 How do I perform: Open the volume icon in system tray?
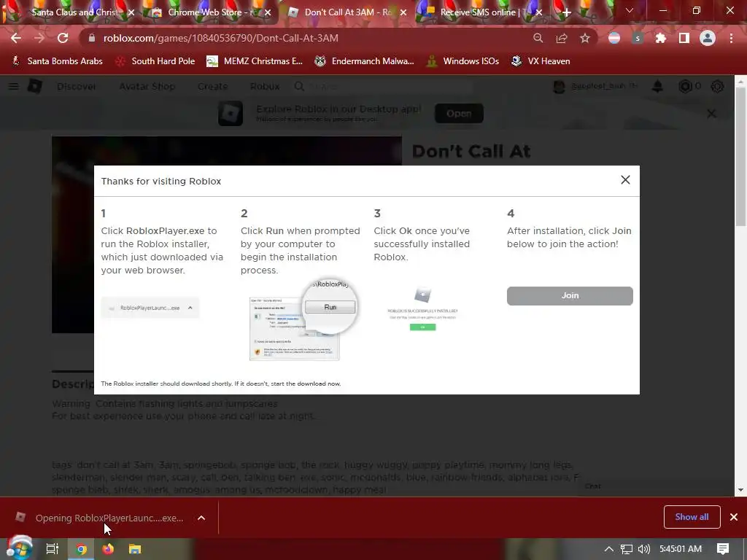[643, 549]
